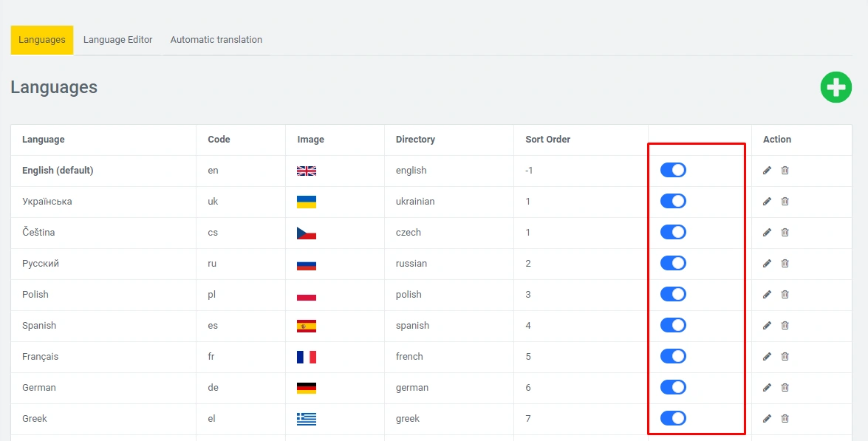Image resolution: width=868 pixels, height=441 pixels.
Task: Click the Spanish flag image
Action: point(306,326)
